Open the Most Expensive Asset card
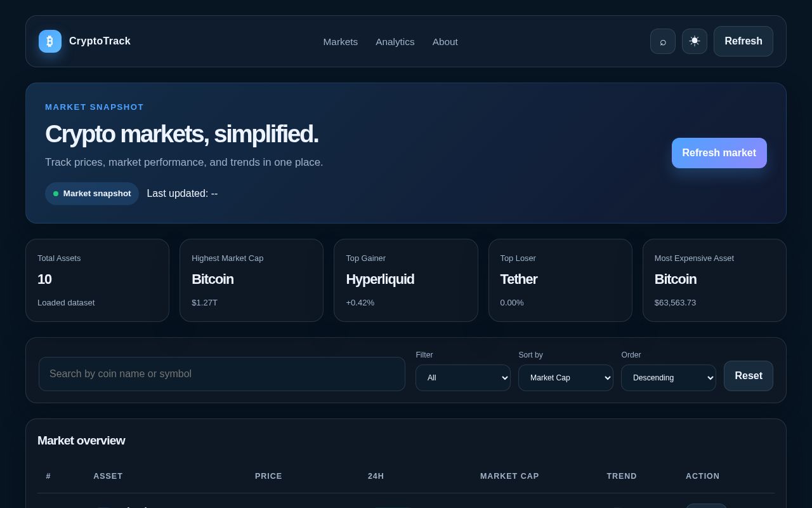Viewport: 812px width, 508px height. 714,280
